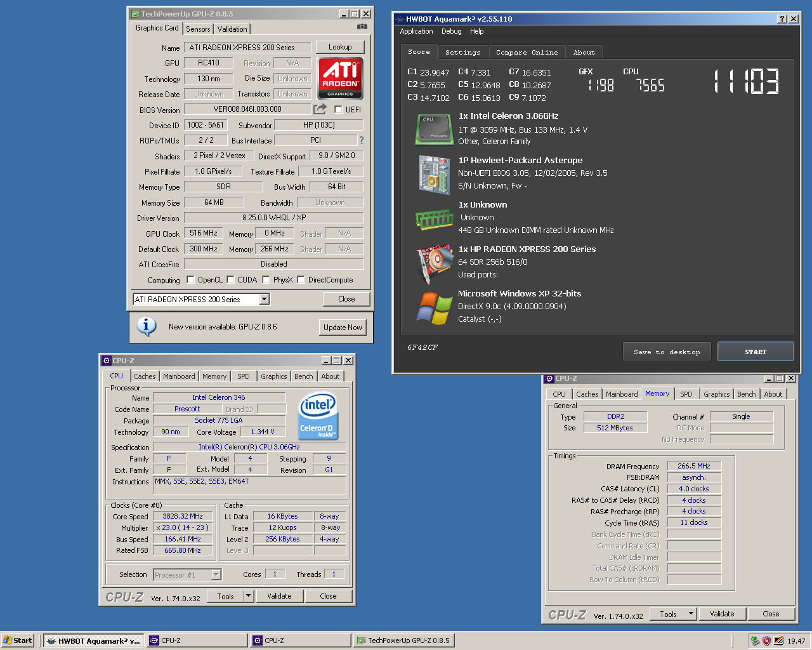Click the ATI Radeon logo in GPU-Z

pos(341,78)
